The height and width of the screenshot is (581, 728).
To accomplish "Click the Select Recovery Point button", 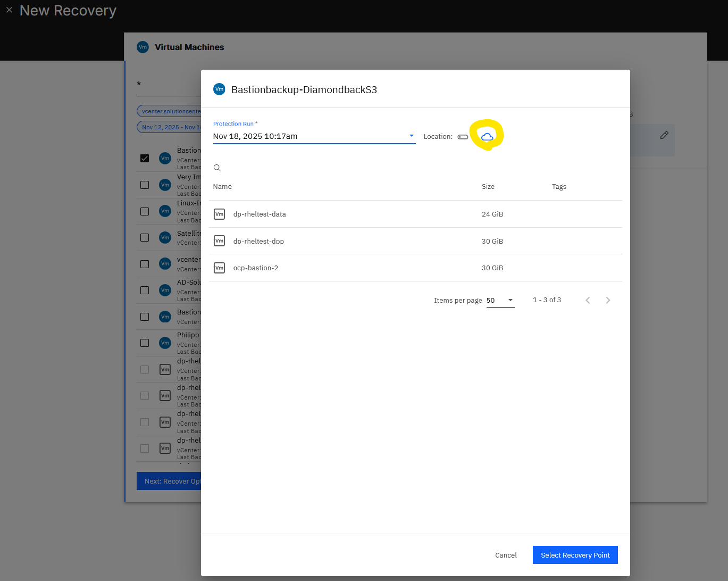I will pyautogui.click(x=575, y=555).
